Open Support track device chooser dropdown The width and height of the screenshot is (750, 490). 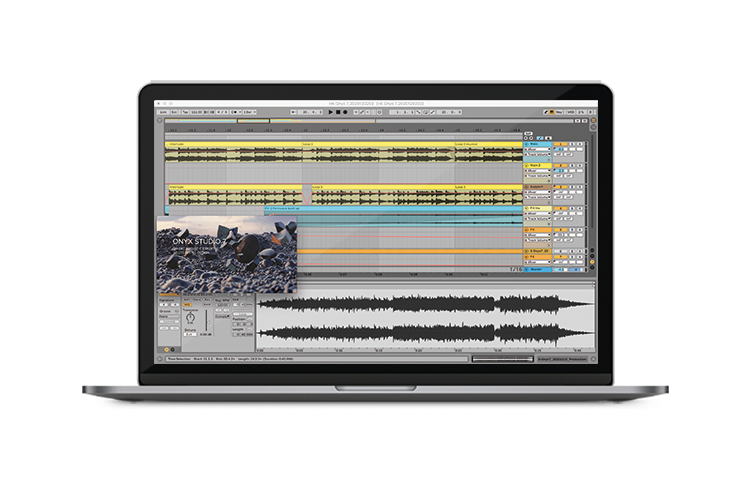click(x=538, y=192)
